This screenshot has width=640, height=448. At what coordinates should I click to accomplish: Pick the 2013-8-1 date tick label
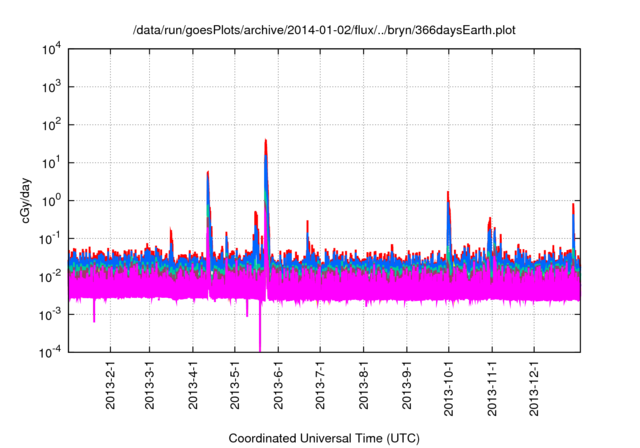pyautogui.click(x=364, y=385)
